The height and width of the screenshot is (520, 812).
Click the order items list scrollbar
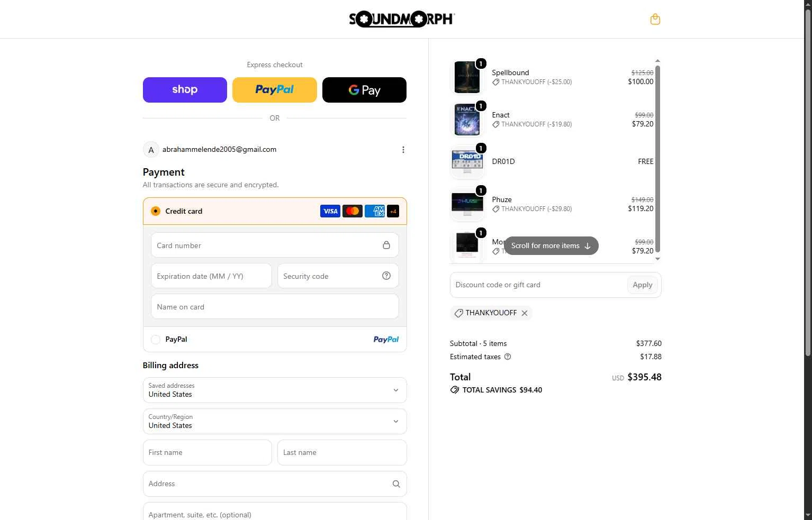tap(658, 159)
